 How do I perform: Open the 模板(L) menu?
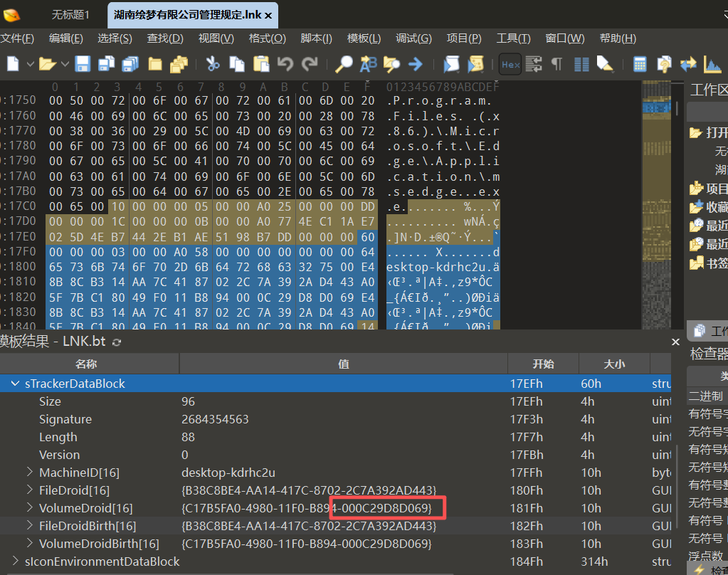pos(364,38)
